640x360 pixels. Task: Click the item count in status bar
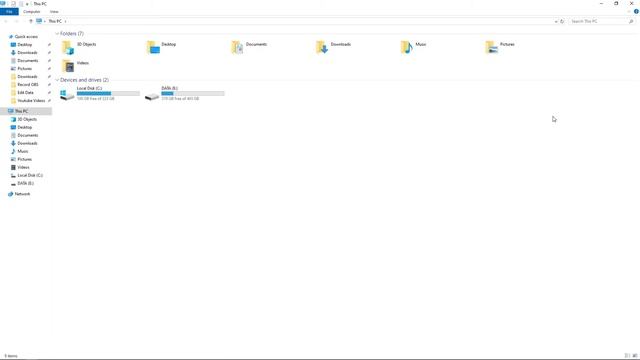point(11,356)
